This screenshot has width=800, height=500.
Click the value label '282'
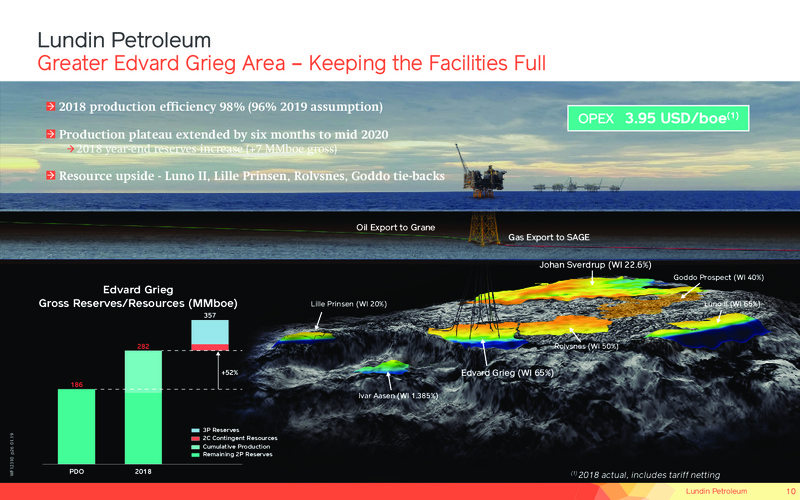coord(143,346)
